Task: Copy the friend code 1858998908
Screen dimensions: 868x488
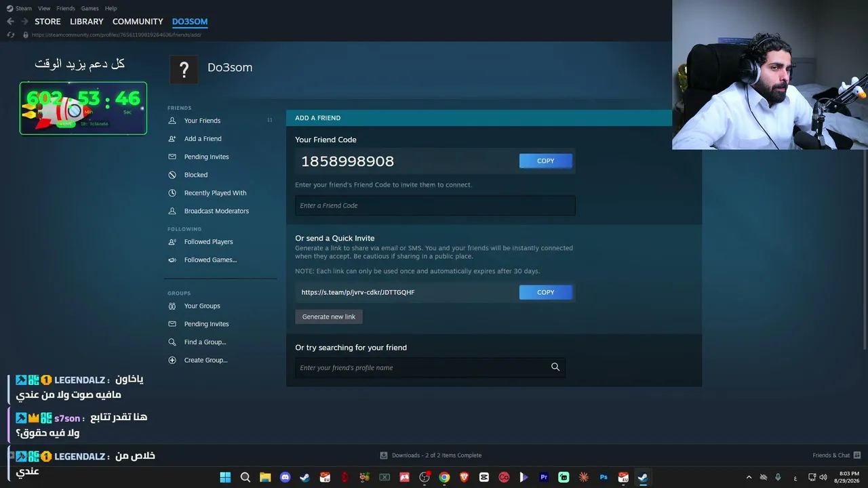Action: tap(546, 161)
